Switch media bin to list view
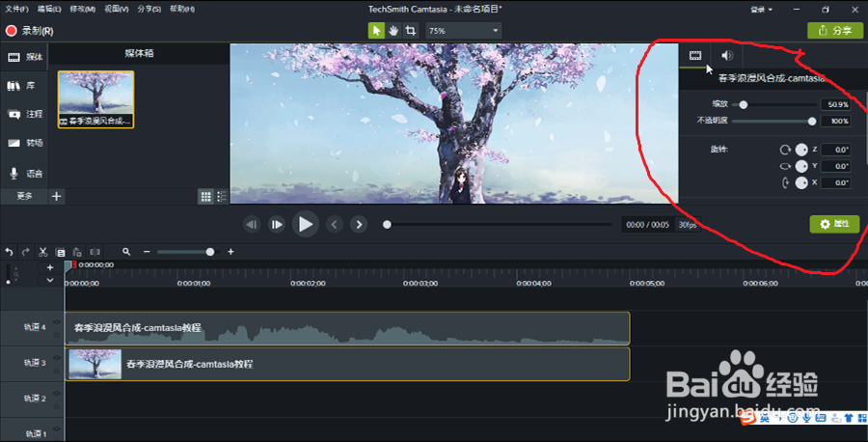This screenshot has width=868, height=442. coord(222,197)
